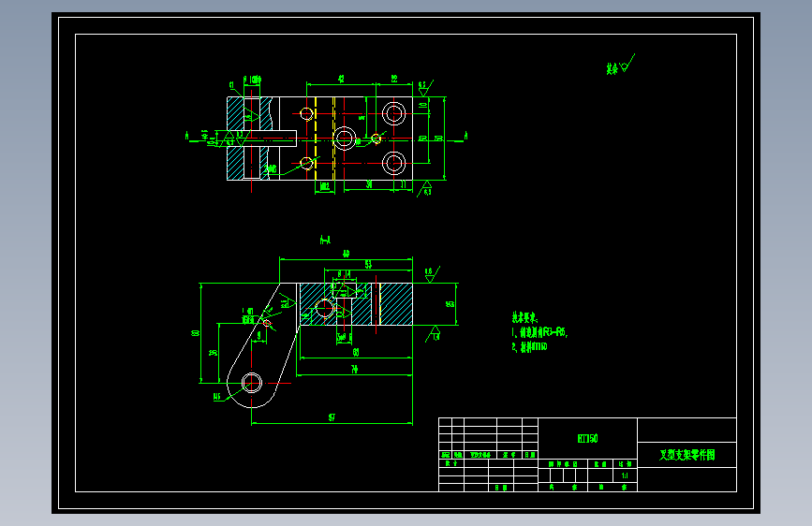Select the vertical dimension 10 at right

pos(423,105)
